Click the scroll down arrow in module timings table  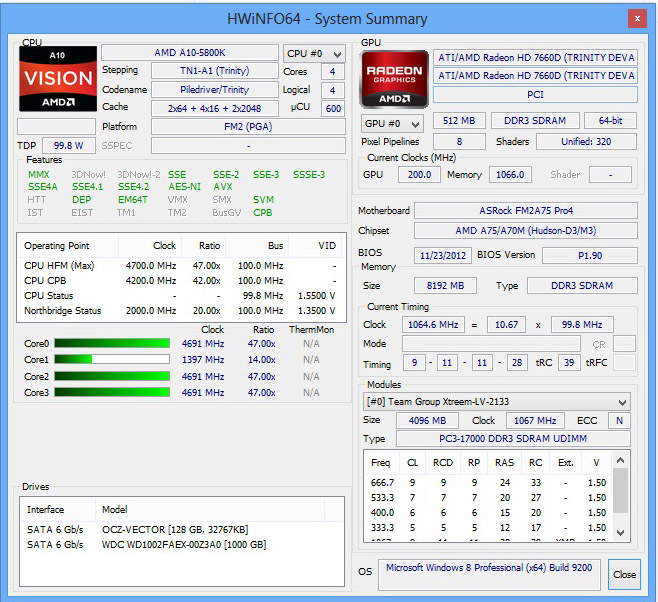click(x=620, y=533)
